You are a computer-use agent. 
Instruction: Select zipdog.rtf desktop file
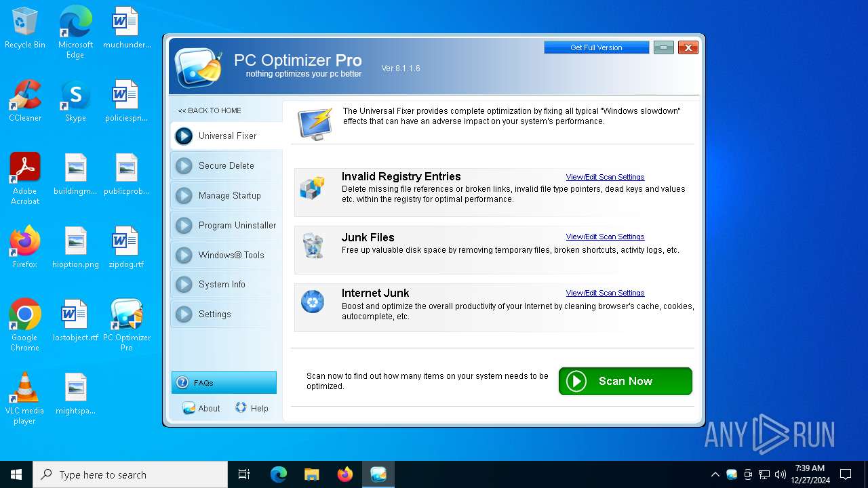pos(126,247)
